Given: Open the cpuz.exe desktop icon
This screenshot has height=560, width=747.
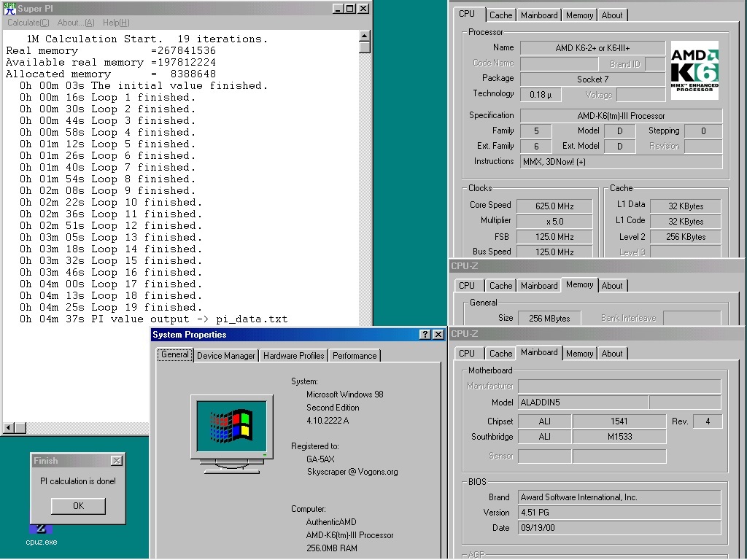Looking at the screenshot, I should click(x=41, y=534).
